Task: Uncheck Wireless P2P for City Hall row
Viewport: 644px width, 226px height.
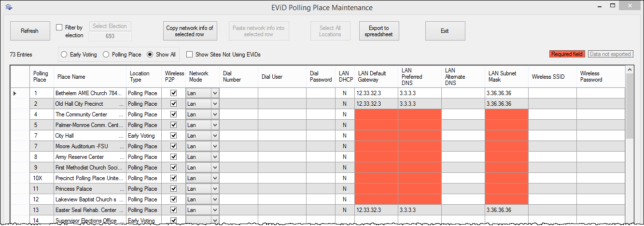Action: pyautogui.click(x=173, y=136)
